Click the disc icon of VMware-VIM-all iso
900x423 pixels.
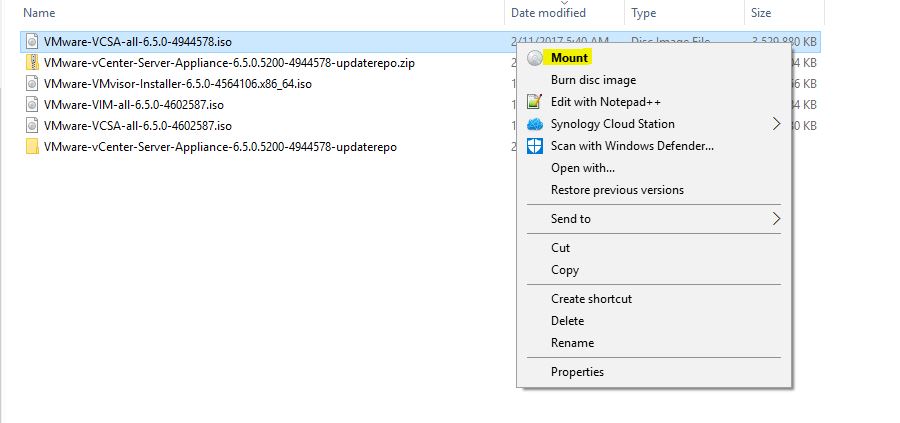33,105
